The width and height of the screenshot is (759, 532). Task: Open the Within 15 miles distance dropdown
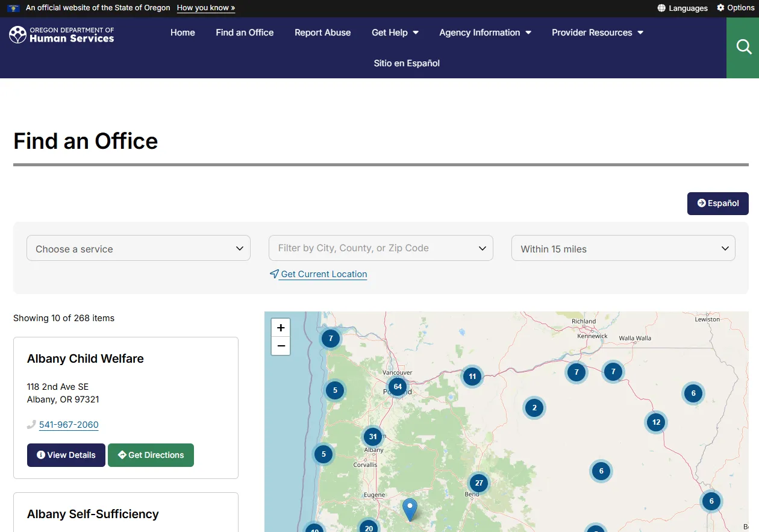point(623,248)
